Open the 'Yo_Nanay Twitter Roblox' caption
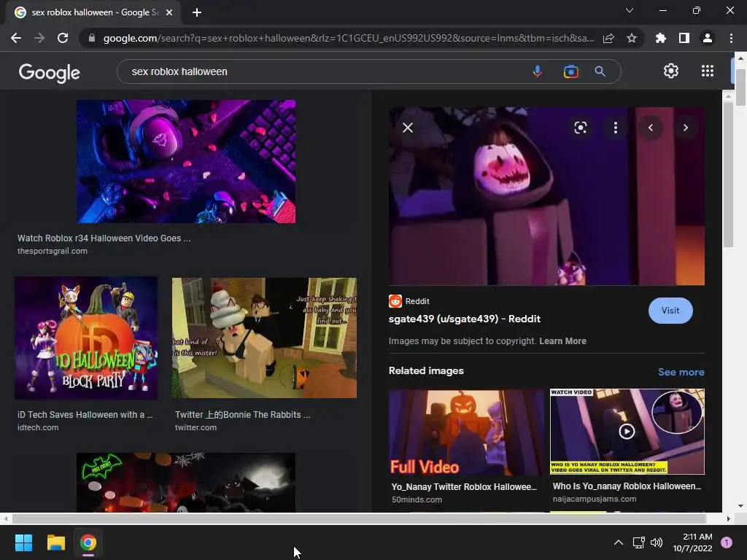 464,486
